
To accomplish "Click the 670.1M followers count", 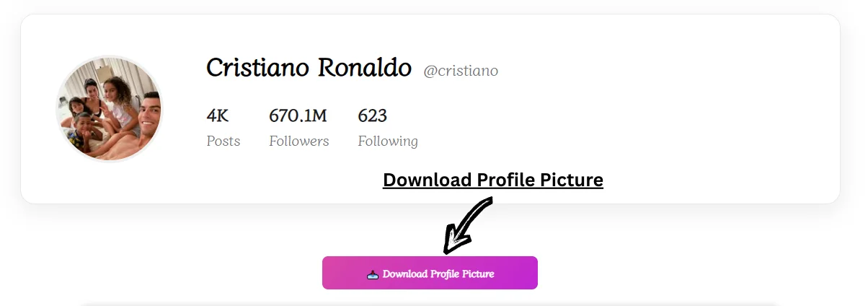I will click(x=298, y=115).
